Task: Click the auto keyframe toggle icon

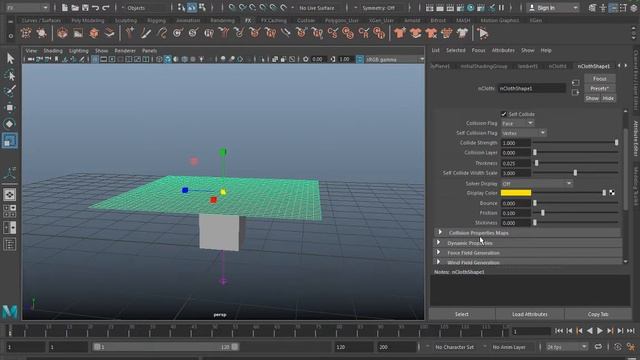Action: click(x=618, y=347)
